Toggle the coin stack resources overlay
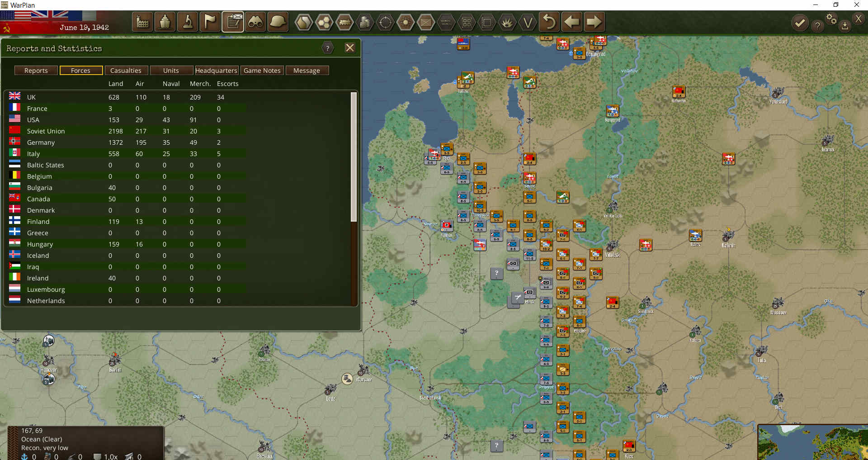The image size is (868, 460). point(365,22)
